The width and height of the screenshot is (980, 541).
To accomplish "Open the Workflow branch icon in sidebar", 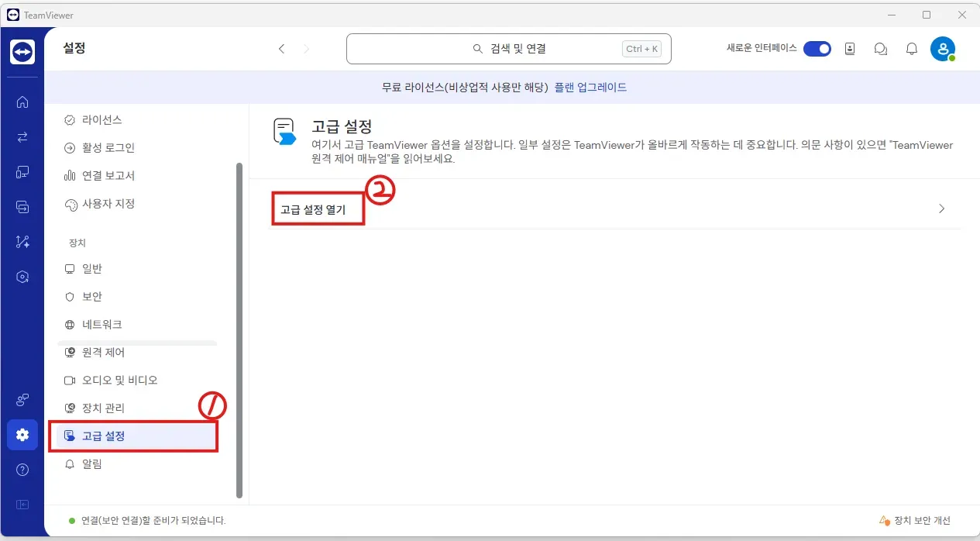I will [22, 242].
